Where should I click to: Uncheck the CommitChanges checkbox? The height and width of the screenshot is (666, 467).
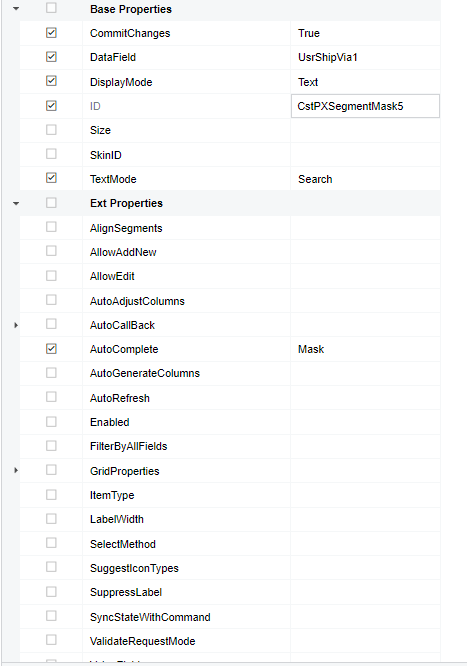coord(51,33)
